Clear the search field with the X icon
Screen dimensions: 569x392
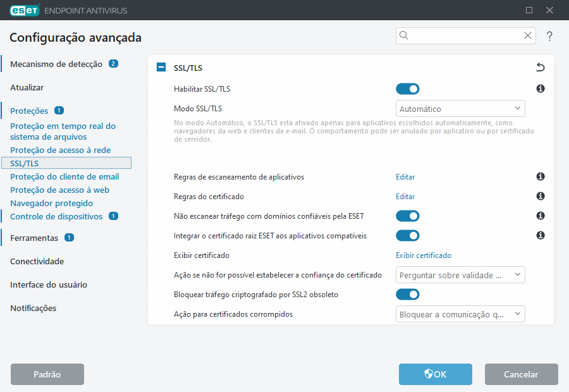527,36
